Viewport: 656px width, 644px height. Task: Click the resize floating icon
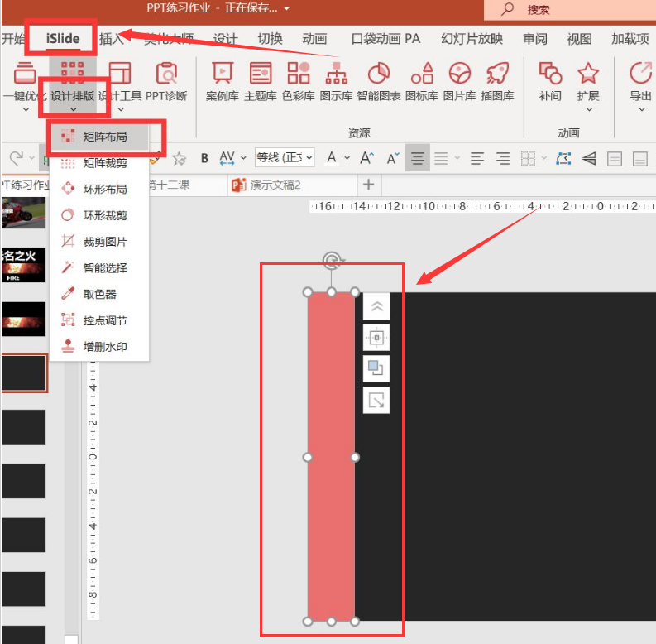point(376,401)
